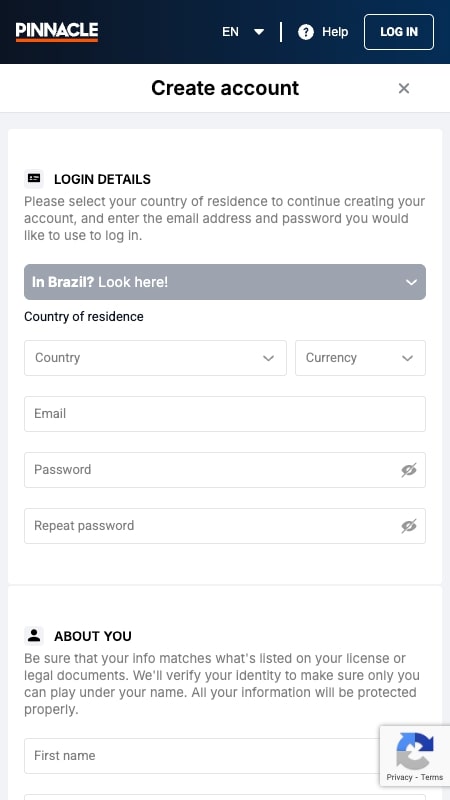Click the reCAPTCHA badge logo
Viewport: 450px width, 800px height.
pyautogui.click(x=415, y=751)
